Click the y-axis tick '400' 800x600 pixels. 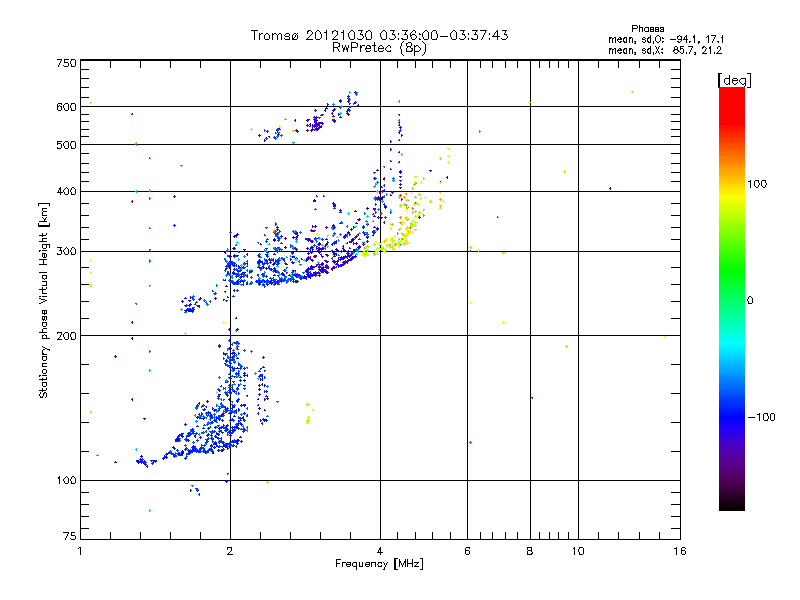66,191
